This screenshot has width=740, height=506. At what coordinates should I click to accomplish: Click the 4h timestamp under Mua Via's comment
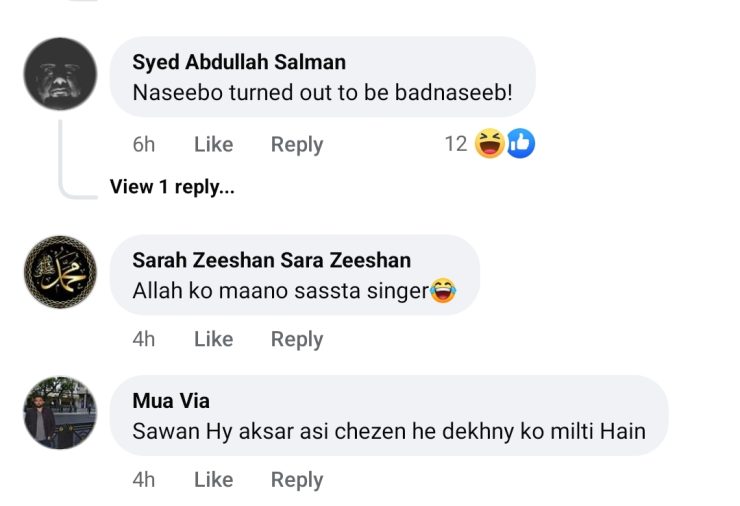point(144,480)
